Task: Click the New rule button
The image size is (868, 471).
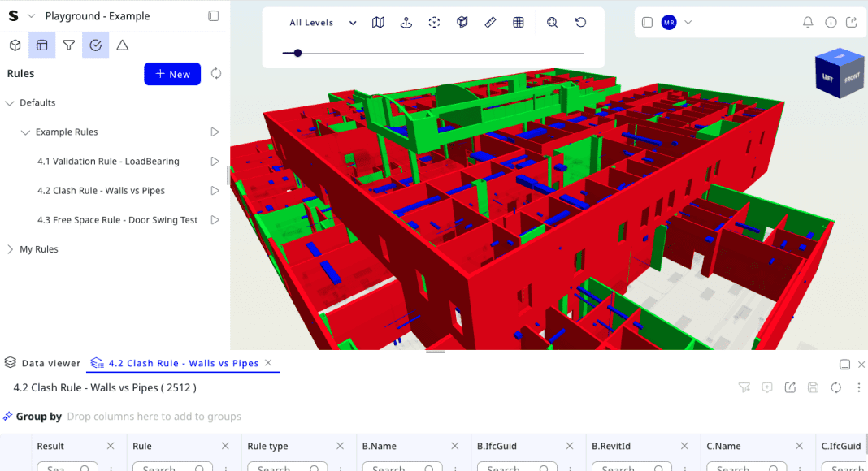Action: pyautogui.click(x=172, y=74)
